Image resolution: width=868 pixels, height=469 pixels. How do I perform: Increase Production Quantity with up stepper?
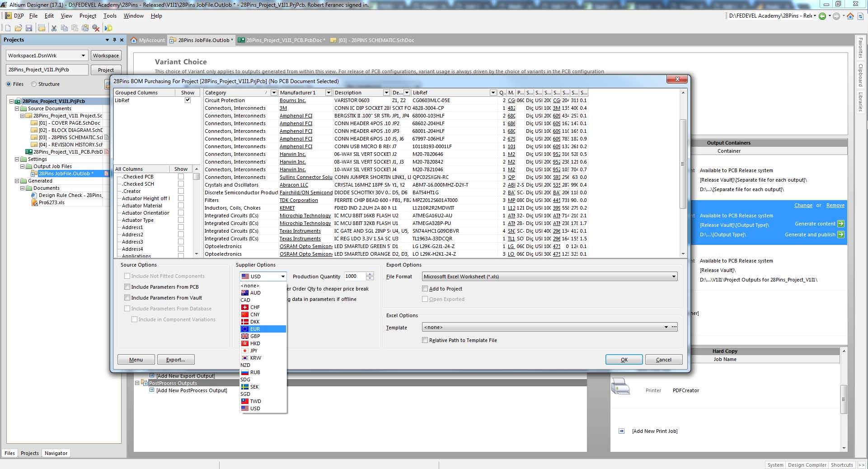pos(370,274)
